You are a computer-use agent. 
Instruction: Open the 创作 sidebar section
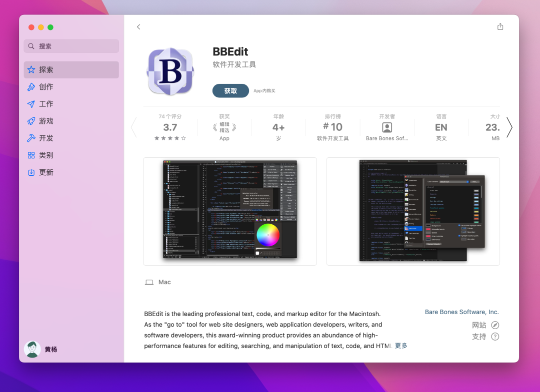pos(71,87)
